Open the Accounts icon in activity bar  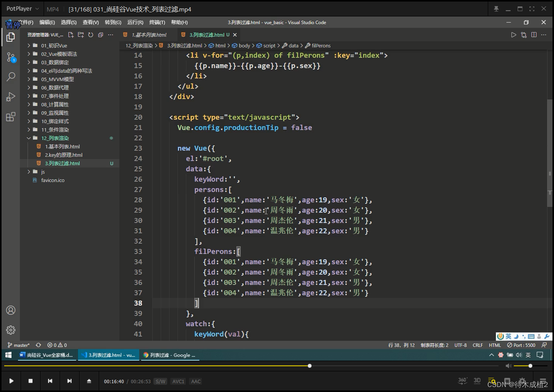point(11,310)
